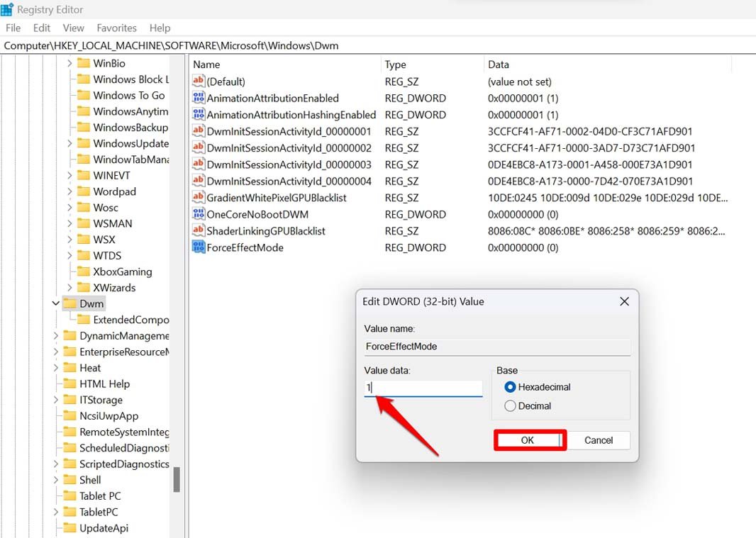Collapse the Dwm key in the tree
The image size is (756, 538).
pos(55,303)
